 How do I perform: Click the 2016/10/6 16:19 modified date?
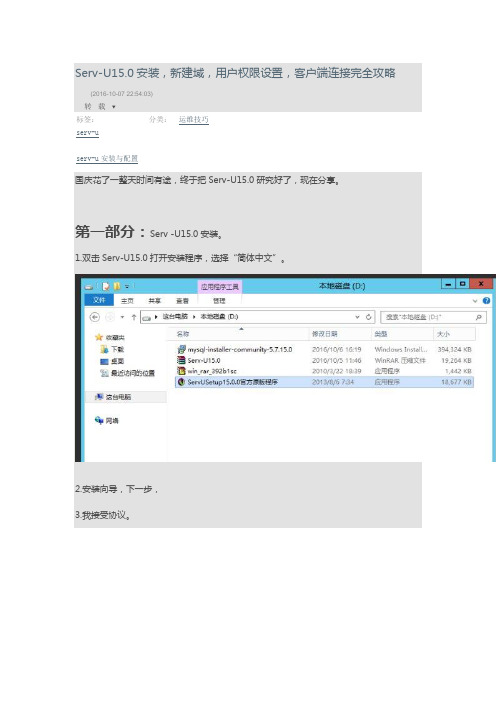coord(337,349)
